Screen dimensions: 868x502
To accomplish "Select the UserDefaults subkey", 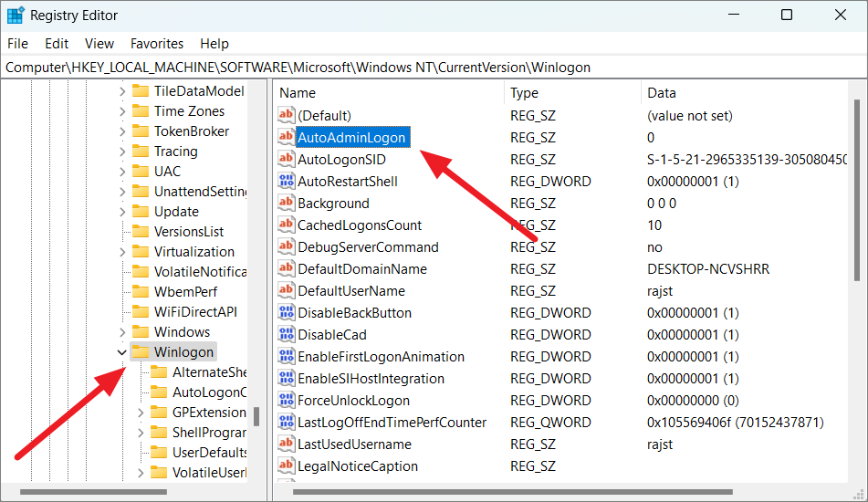I will click(x=209, y=452).
